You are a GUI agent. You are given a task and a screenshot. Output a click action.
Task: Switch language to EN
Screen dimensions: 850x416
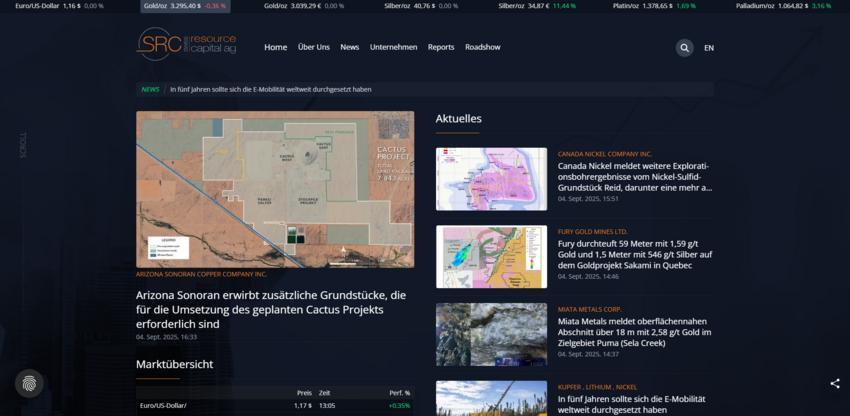[709, 48]
